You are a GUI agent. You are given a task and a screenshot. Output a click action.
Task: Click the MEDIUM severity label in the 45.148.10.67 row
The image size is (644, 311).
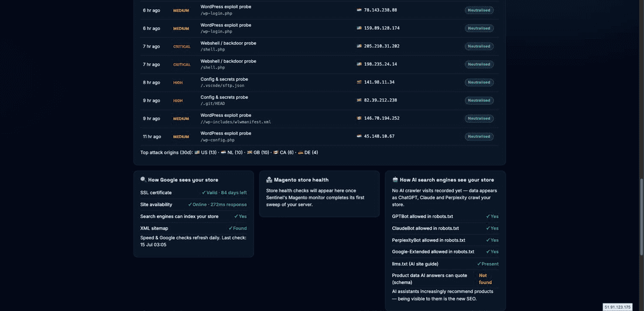[x=181, y=137]
